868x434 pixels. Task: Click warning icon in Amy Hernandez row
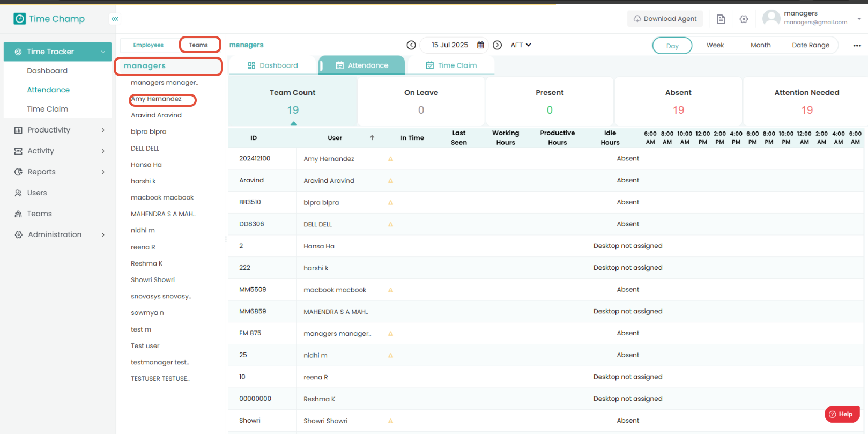click(x=390, y=159)
